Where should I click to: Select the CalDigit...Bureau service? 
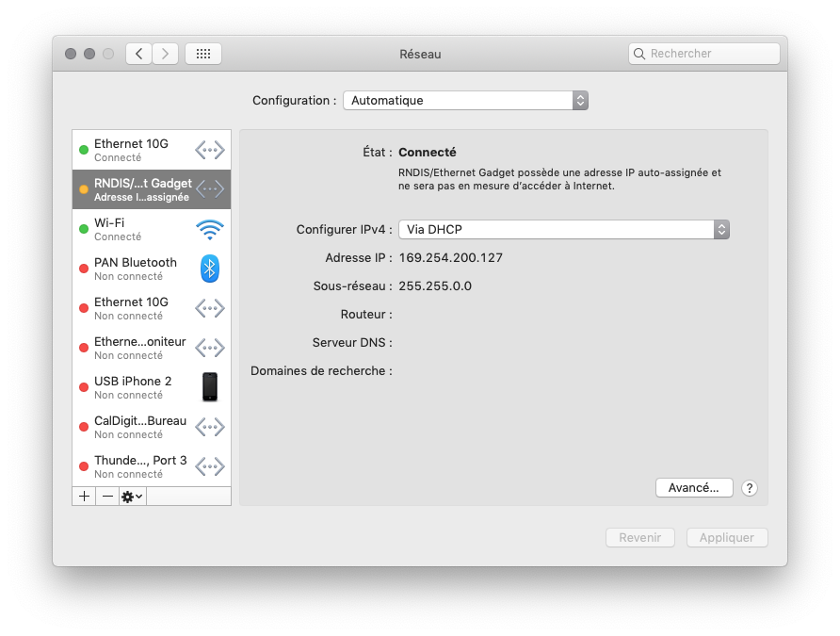point(152,427)
